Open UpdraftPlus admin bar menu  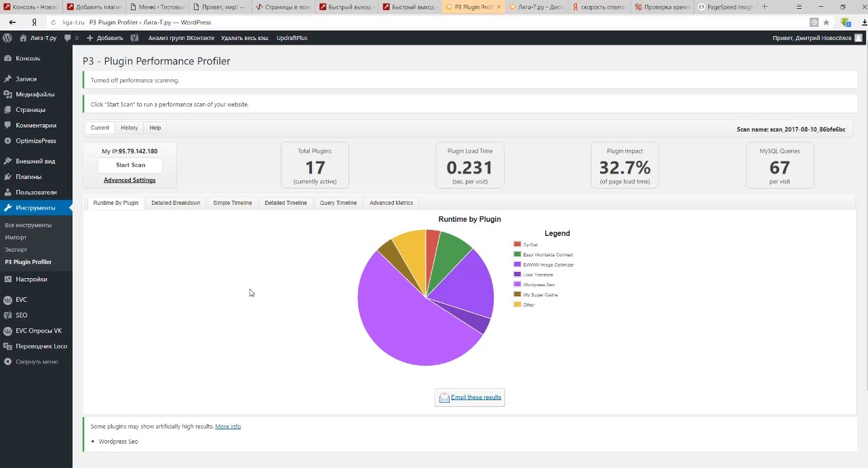[292, 38]
